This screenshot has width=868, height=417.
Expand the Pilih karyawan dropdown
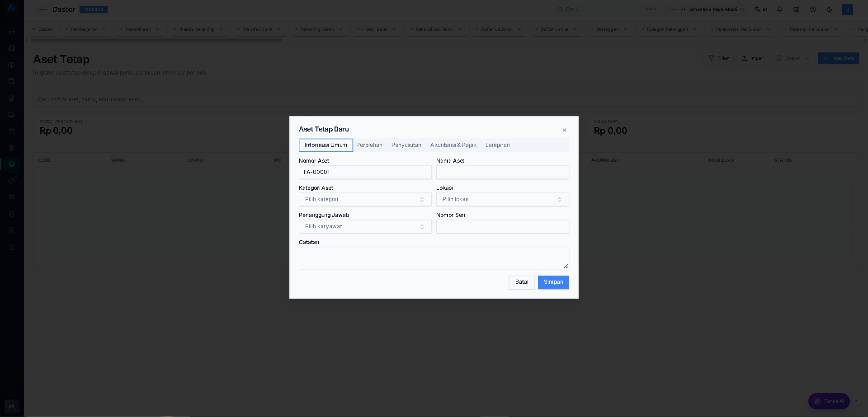coord(365,227)
